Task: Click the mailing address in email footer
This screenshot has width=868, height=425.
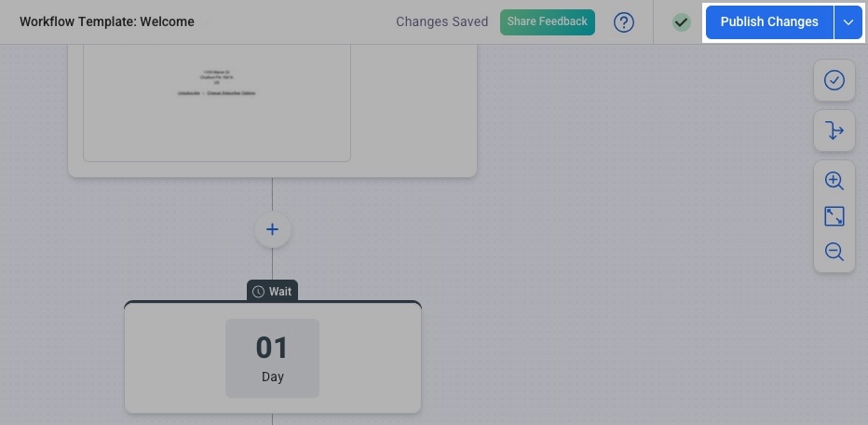Action: [217, 77]
